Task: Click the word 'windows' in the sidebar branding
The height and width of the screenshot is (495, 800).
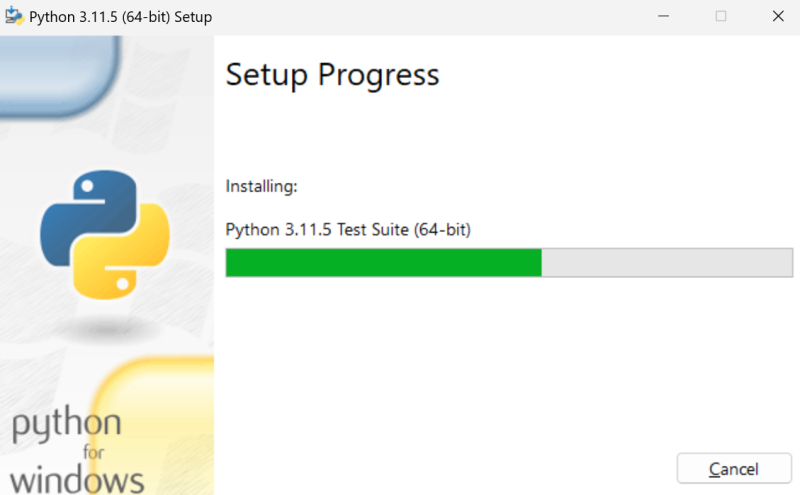Action: tap(77, 480)
